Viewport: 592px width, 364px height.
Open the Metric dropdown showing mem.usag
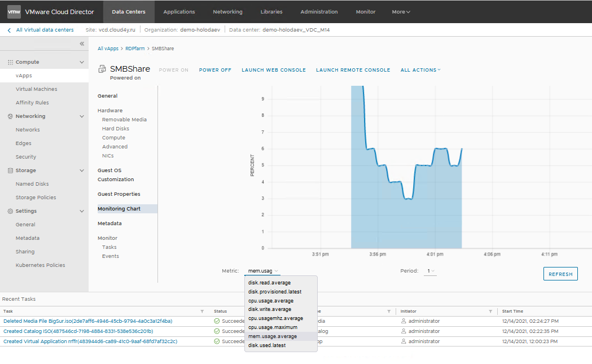pyautogui.click(x=263, y=271)
